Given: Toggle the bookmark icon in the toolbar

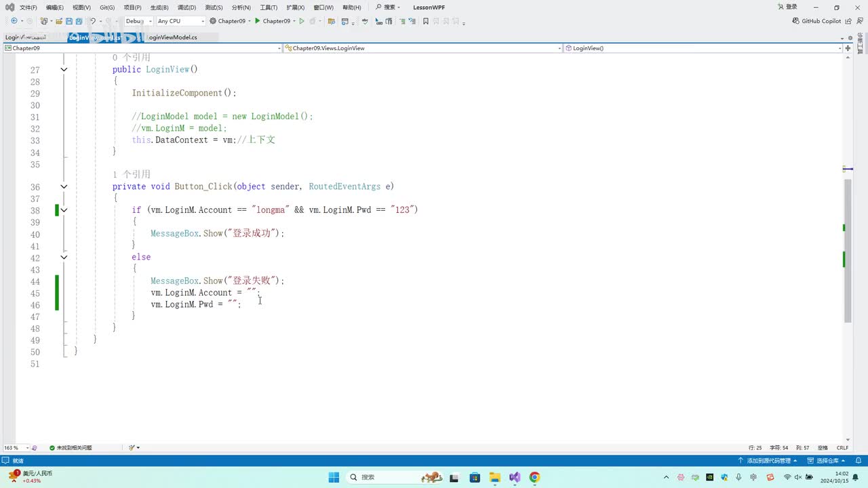Looking at the screenshot, I should [426, 21].
